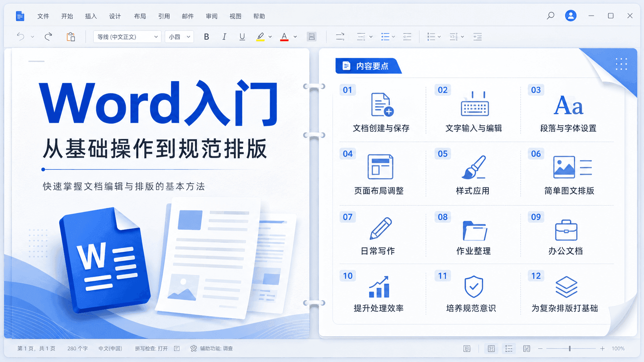Image resolution: width=644 pixels, height=362 pixels.
Task: Select the 办公文档 briefcase icon
Action: 566,230
